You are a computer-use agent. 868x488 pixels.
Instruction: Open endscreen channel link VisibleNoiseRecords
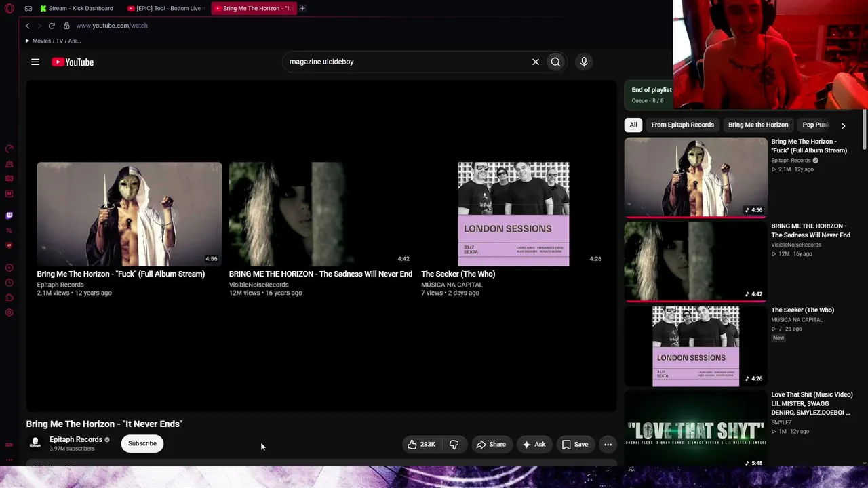259,285
